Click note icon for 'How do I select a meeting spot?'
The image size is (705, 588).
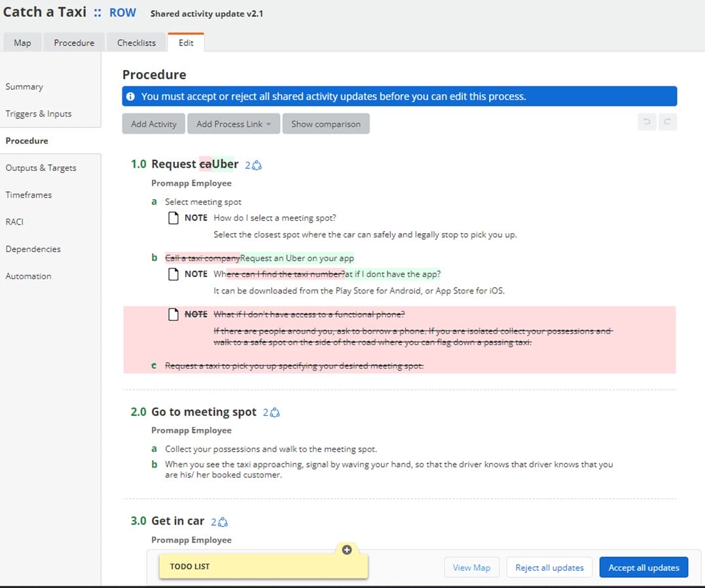(x=173, y=218)
